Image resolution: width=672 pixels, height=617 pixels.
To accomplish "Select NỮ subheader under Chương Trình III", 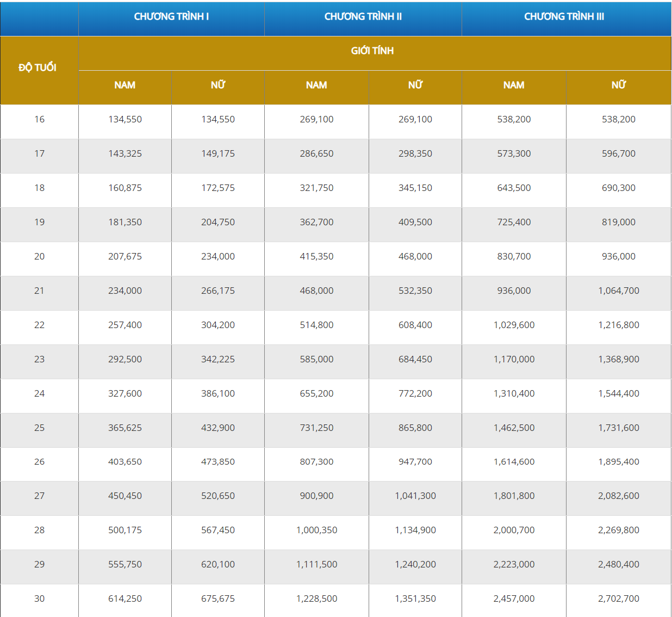I will point(618,85).
